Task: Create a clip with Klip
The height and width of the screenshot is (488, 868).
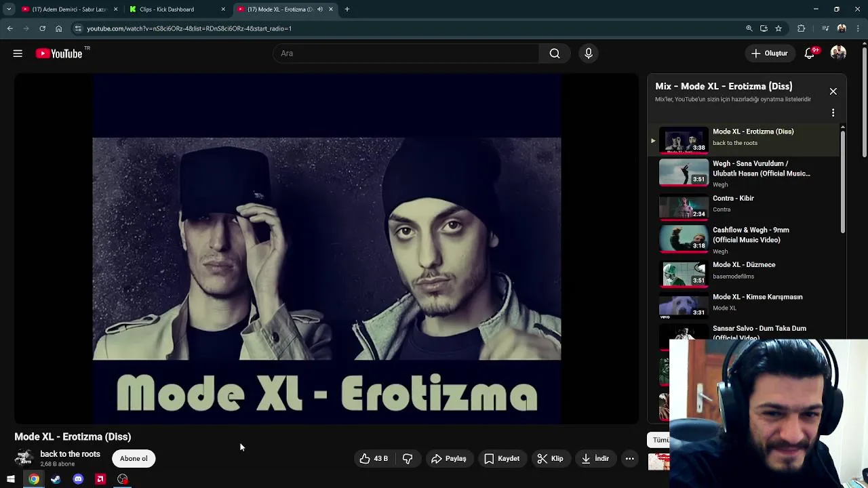Action: 550,459
